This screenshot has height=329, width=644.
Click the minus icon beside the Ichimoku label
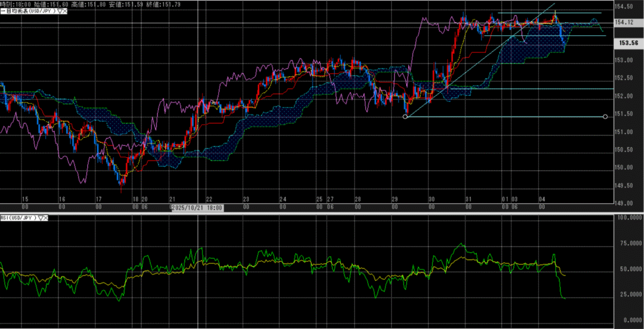point(3,11)
